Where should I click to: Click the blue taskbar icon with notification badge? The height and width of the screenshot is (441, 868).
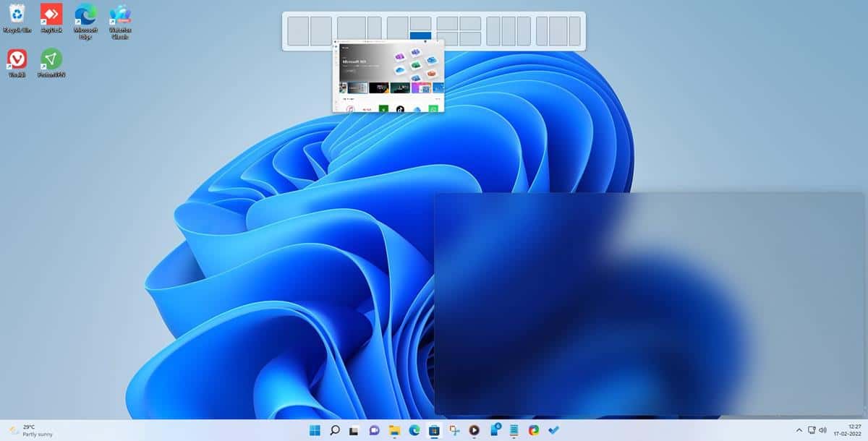point(495,430)
